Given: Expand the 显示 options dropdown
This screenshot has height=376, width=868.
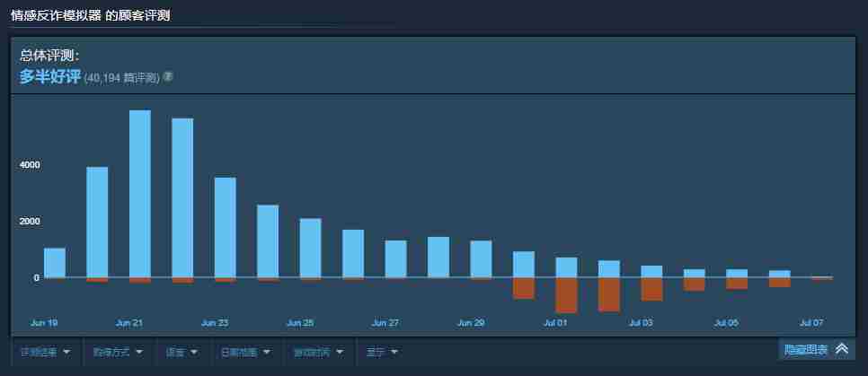Looking at the screenshot, I should pos(382,353).
